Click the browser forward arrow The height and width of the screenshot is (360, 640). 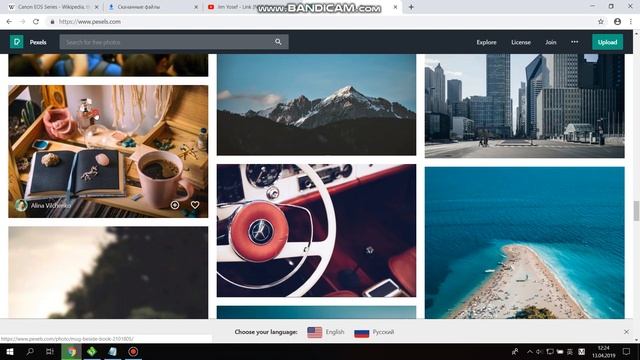tap(22, 22)
